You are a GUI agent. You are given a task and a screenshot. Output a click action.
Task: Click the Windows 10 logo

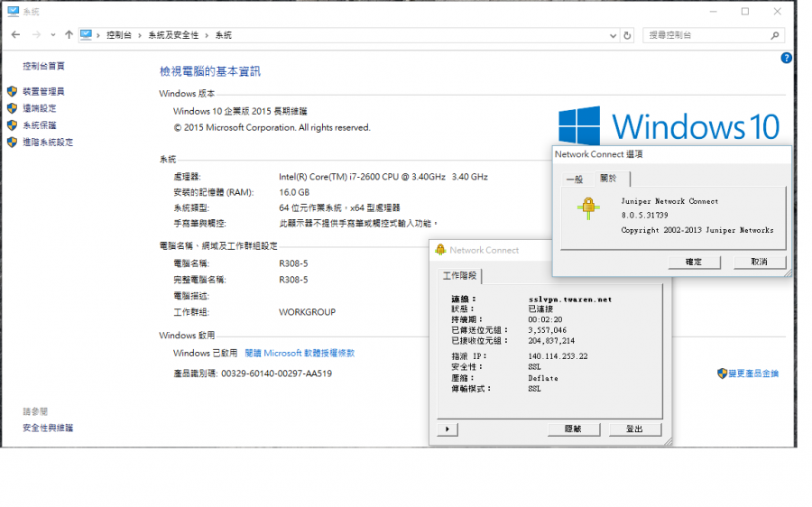[x=668, y=126]
